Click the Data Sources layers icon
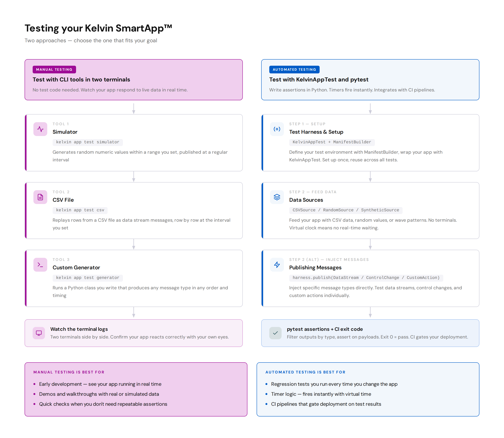504x438 pixels. (x=277, y=197)
